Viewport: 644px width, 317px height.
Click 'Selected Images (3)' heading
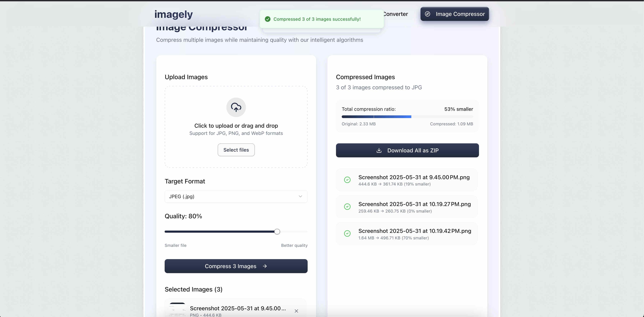coord(194,290)
